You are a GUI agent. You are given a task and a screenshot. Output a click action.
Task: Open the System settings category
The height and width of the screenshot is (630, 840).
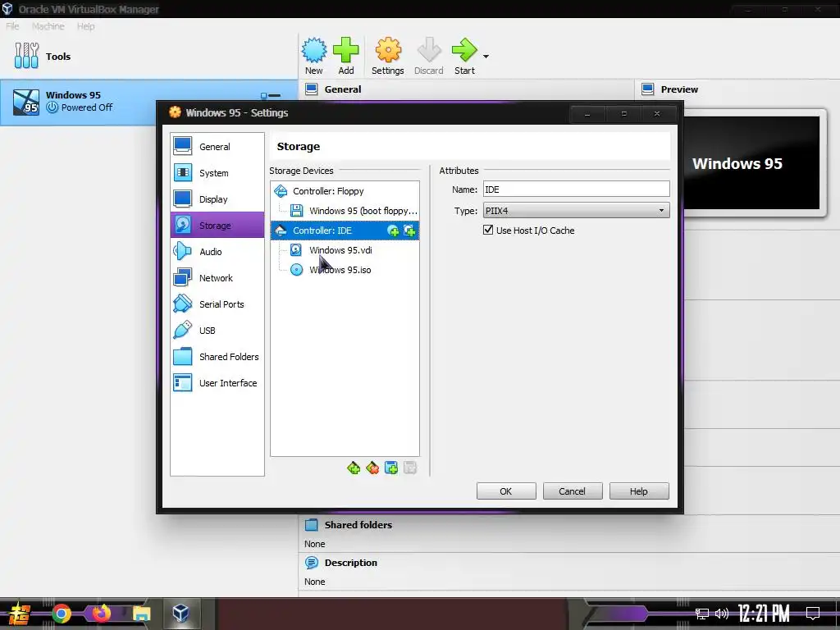coord(217,172)
